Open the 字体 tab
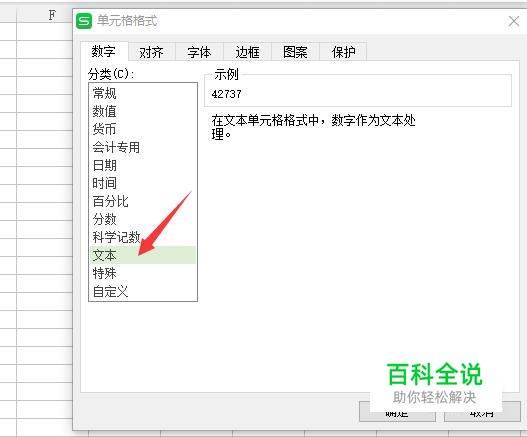Image resolution: width=527 pixels, height=437 pixels. point(199,52)
